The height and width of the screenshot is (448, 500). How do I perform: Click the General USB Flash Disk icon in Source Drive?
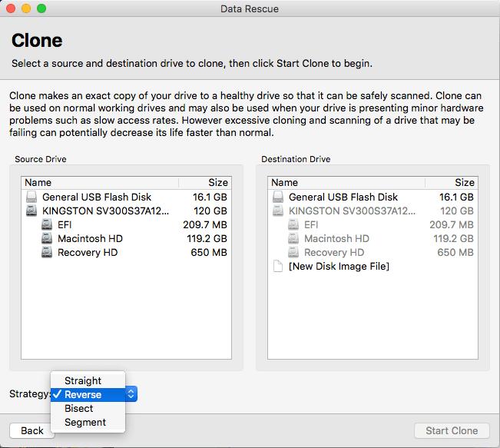pyautogui.click(x=31, y=197)
